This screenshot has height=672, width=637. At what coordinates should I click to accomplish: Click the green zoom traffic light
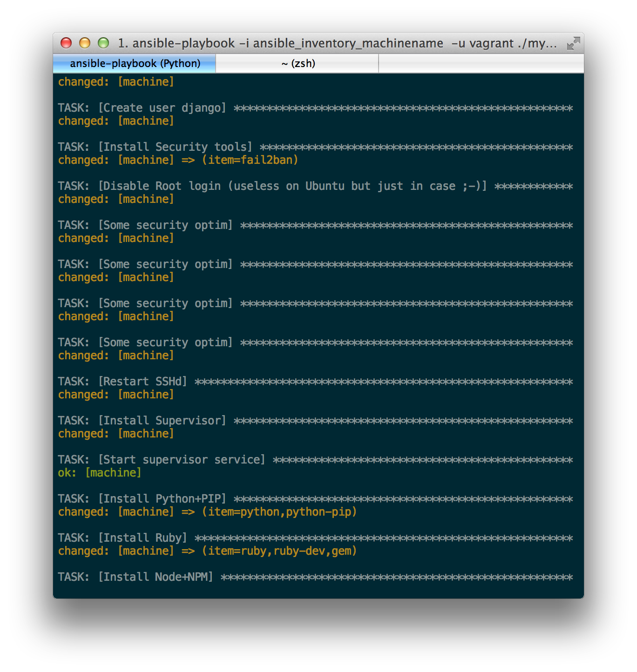pos(102,43)
